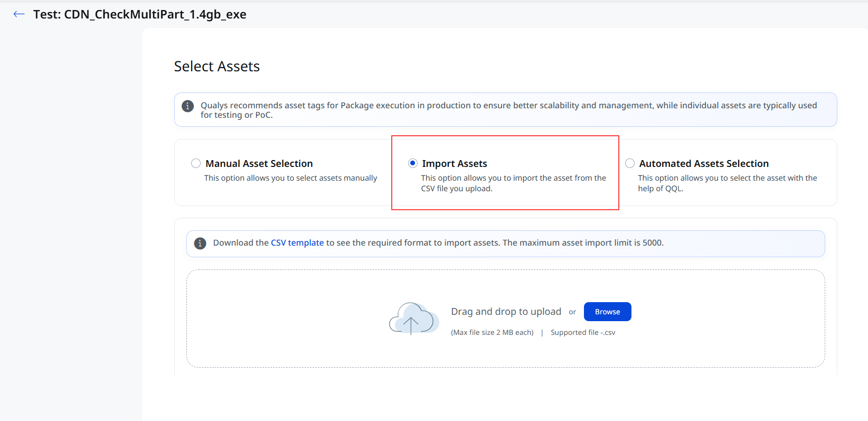
Task: Click description 'CSV file you upload'
Action: point(513,183)
